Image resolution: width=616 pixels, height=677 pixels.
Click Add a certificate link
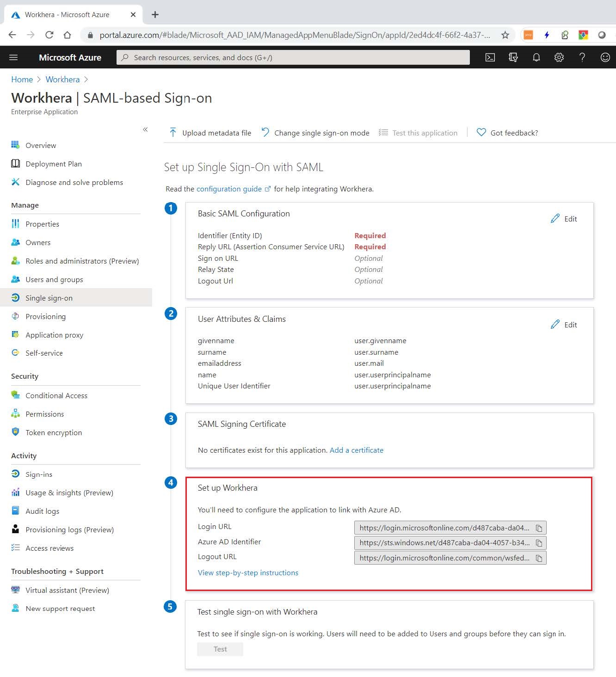(357, 450)
